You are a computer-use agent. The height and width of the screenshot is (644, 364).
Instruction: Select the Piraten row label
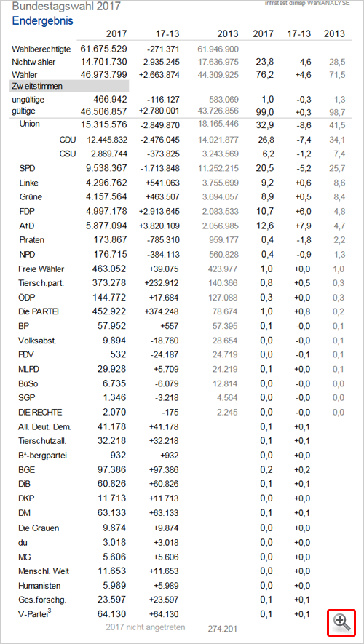[31, 240]
